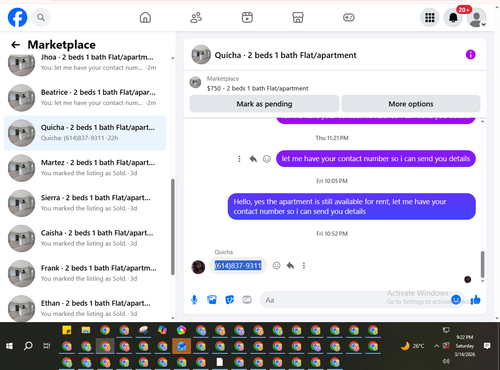
Task: Click the 26°C weather widget in taskbar
Action: [412, 346]
